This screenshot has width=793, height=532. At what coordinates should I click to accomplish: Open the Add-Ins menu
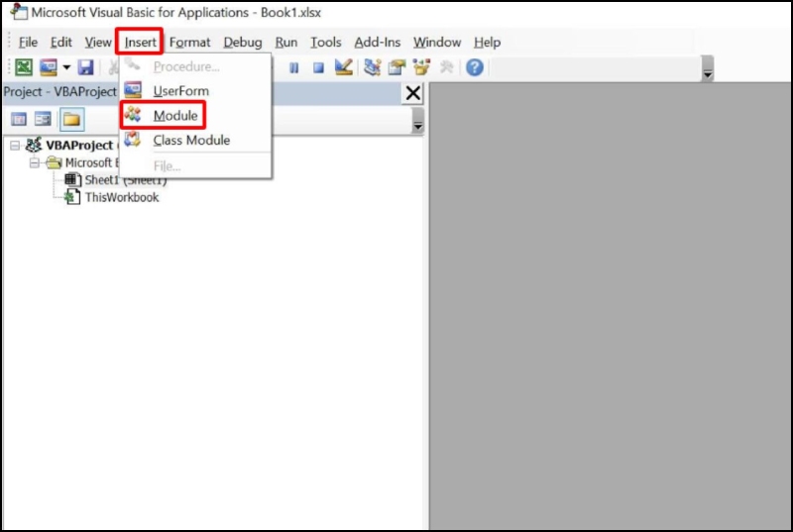[378, 43]
